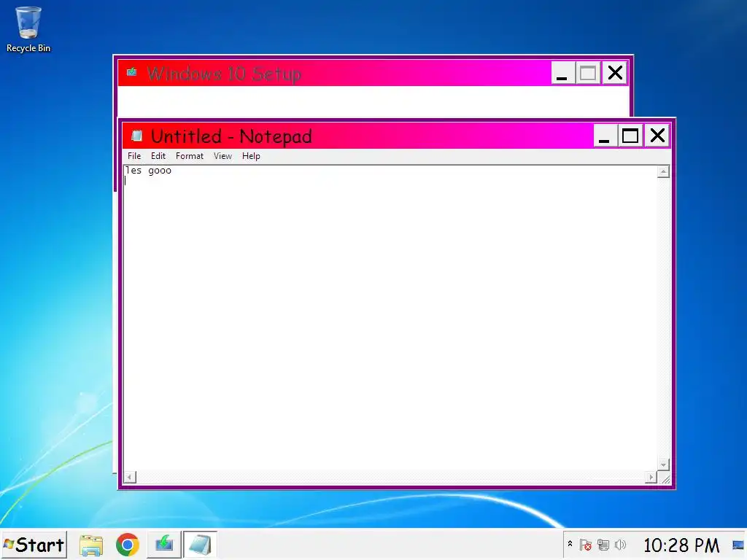Click the Windows 10 Setup title bar

tap(333, 74)
